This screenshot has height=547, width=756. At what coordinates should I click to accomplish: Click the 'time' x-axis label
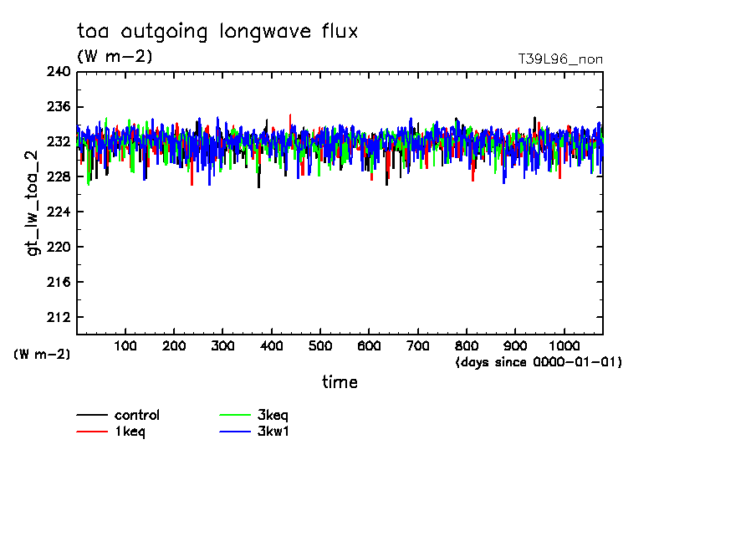click(340, 382)
